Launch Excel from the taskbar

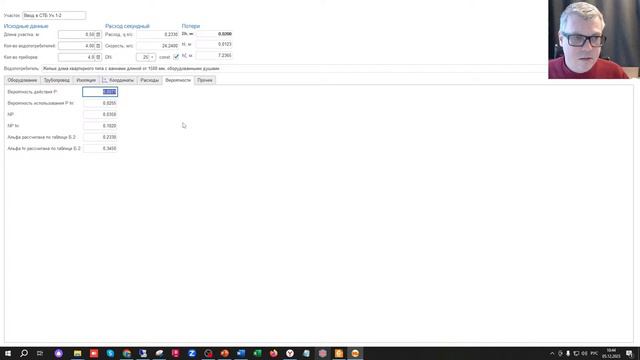click(257, 353)
